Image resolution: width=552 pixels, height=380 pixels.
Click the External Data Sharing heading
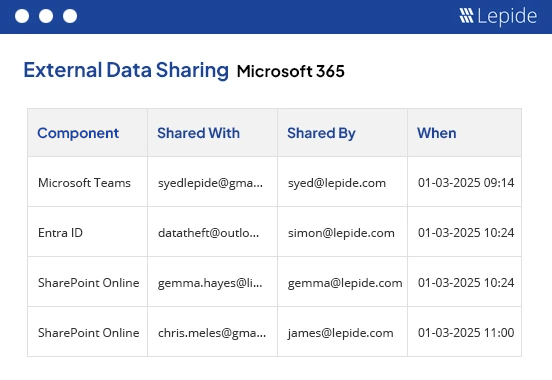point(126,70)
